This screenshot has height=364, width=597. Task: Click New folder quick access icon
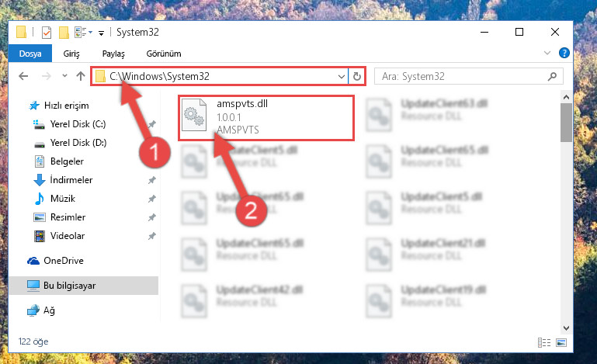pos(64,33)
